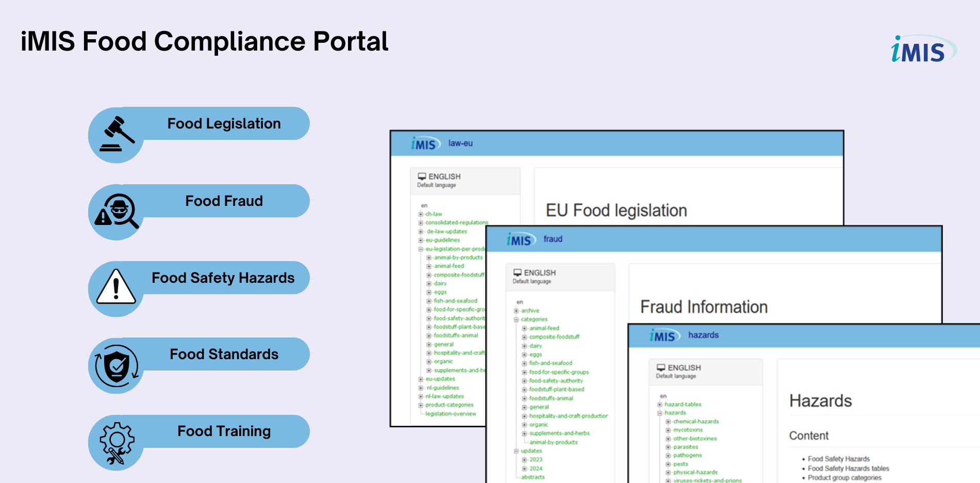The image size is (980, 483).
Task: Select pests in hazards tree
Action: click(680, 464)
